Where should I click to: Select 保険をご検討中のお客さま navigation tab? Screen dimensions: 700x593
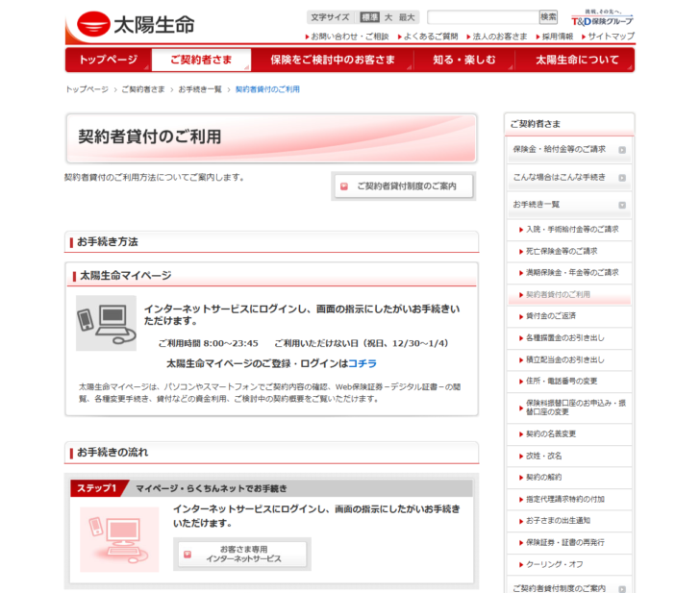[x=333, y=60]
